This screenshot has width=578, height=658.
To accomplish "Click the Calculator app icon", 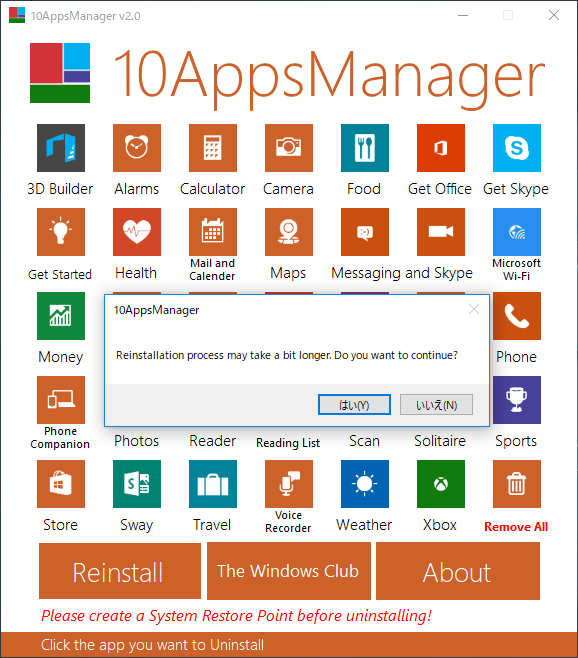I will [x=213, y=148].
